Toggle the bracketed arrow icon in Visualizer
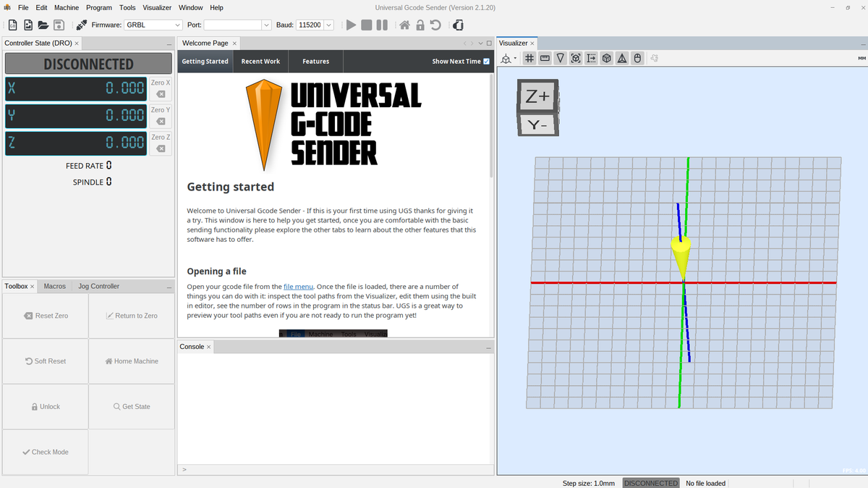The image size is (868, 488). [x=591, y=58]
